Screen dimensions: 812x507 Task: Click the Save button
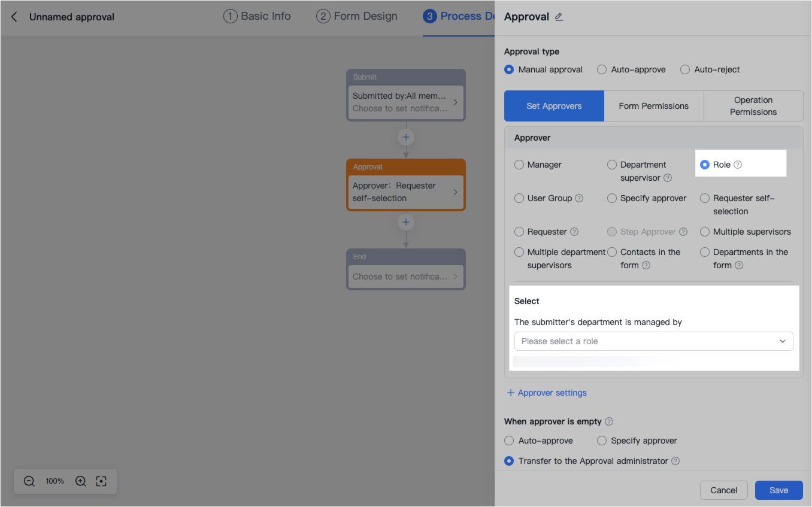click(x=778, y=490)
